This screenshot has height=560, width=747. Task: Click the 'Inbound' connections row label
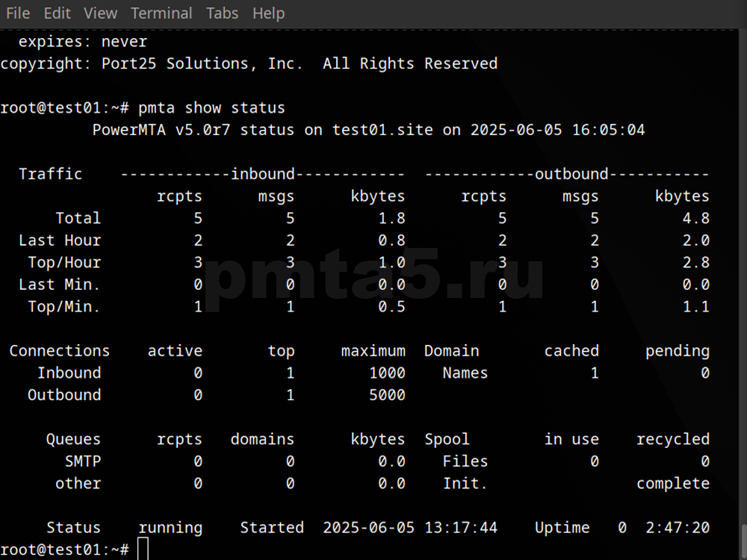(x=69, y=373)
